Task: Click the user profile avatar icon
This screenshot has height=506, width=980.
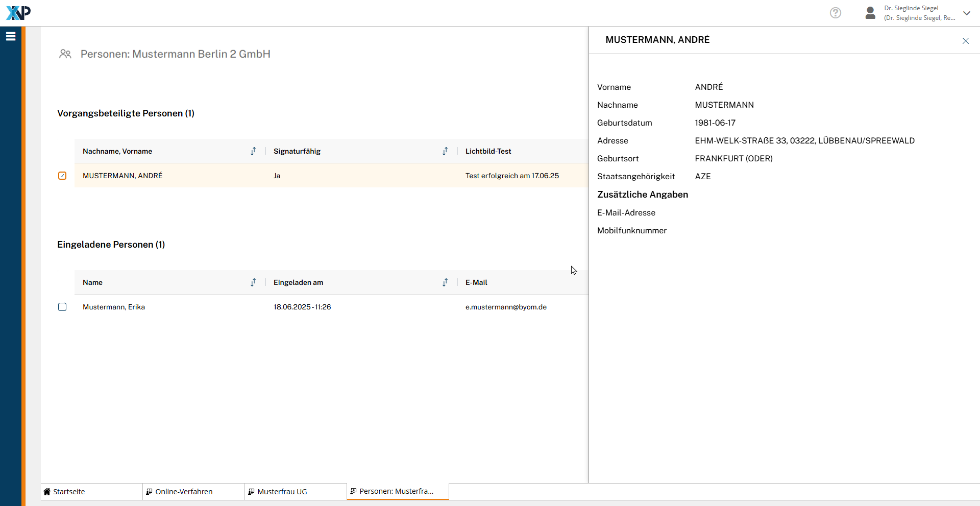Action: tap(870, 13)
